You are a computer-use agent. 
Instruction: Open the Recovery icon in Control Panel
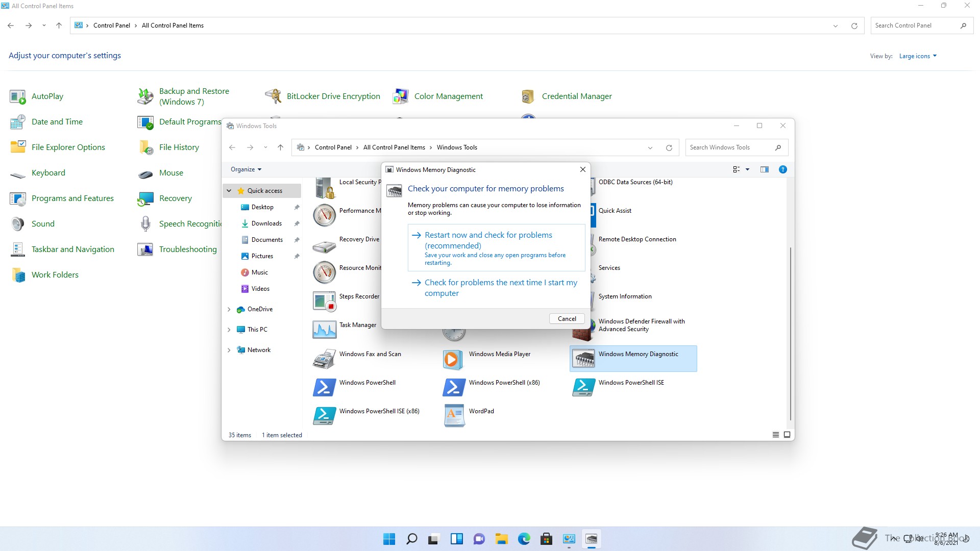tap(145, 198)
